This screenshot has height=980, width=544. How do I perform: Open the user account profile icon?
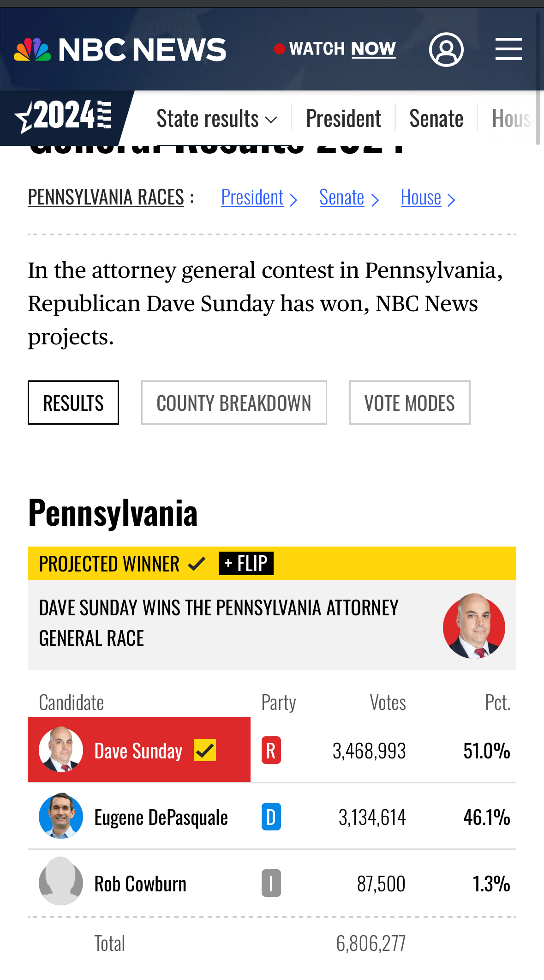tap(446, 49)
